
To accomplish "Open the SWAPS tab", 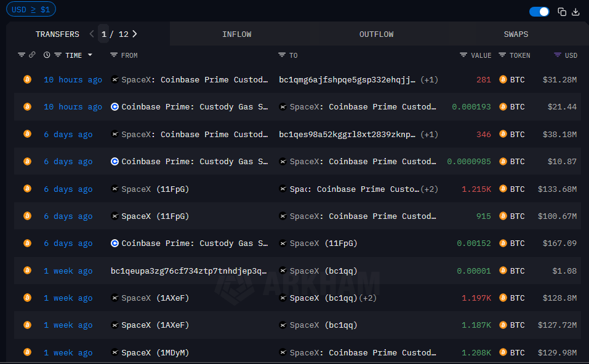I will click(x=516, y=34).
